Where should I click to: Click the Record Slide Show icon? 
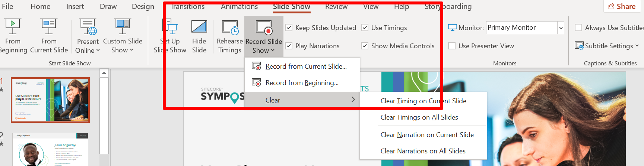(264, 27)
